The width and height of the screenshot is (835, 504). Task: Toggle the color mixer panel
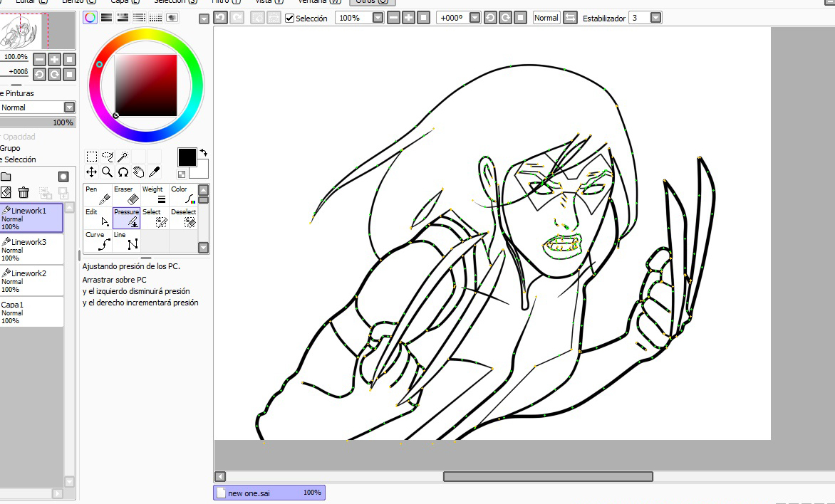pyautogui.click(x=139, y=18)
